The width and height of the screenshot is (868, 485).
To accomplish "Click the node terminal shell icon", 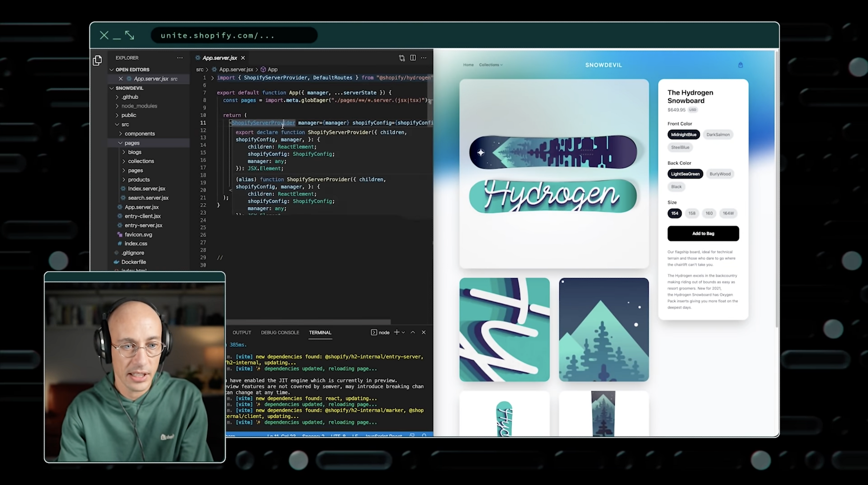I will tap(374, 332).
